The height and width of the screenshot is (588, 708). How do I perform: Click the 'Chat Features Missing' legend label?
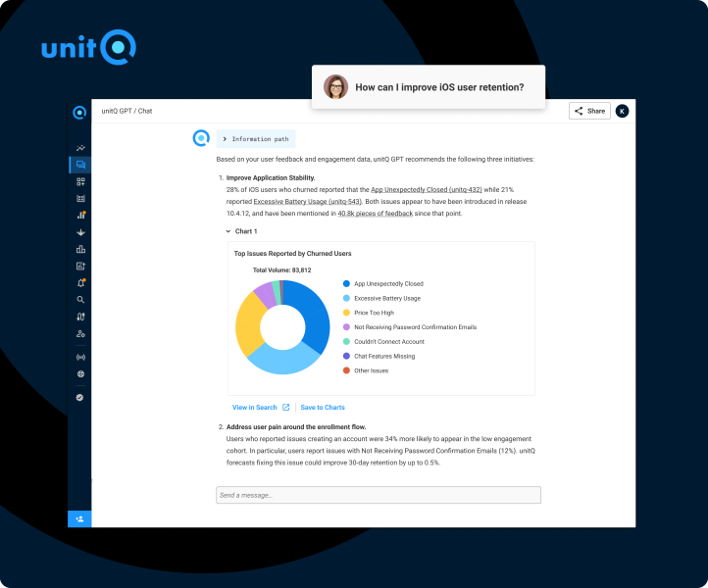(384, 356)
